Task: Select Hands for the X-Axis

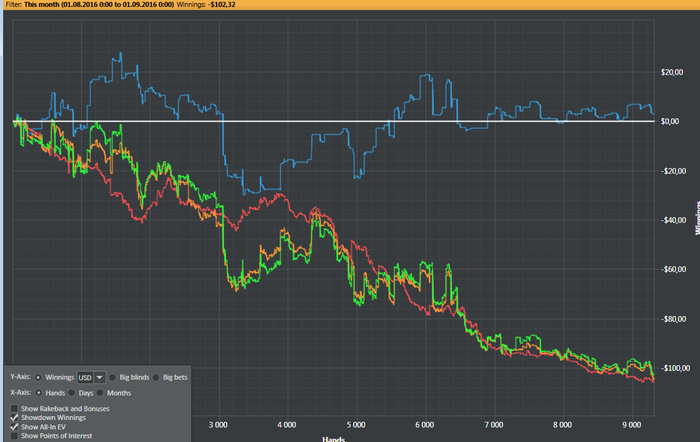Action: (38, 393)
